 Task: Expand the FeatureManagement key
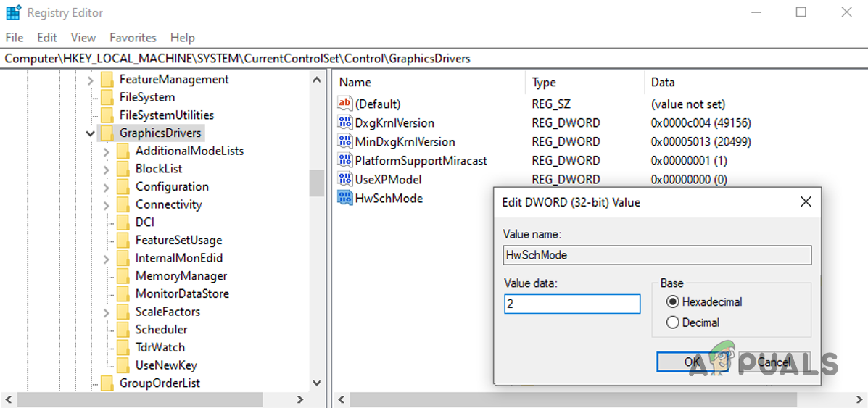click(x=90, y=80)
